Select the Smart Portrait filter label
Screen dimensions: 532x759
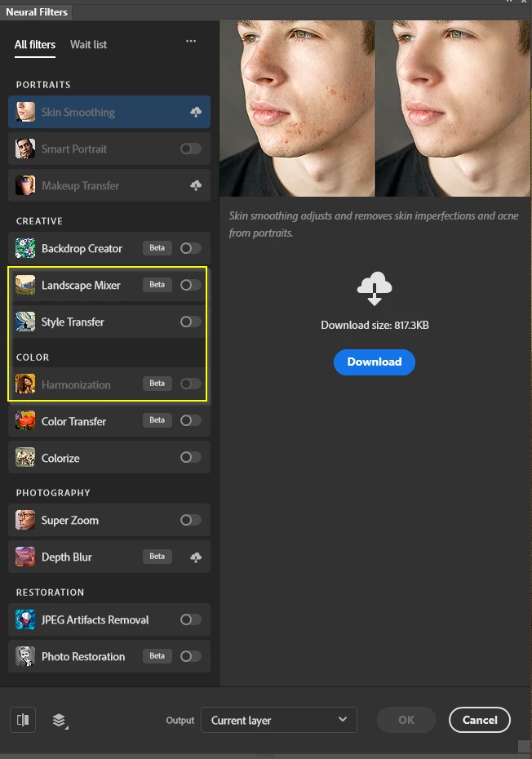(74, 149)
